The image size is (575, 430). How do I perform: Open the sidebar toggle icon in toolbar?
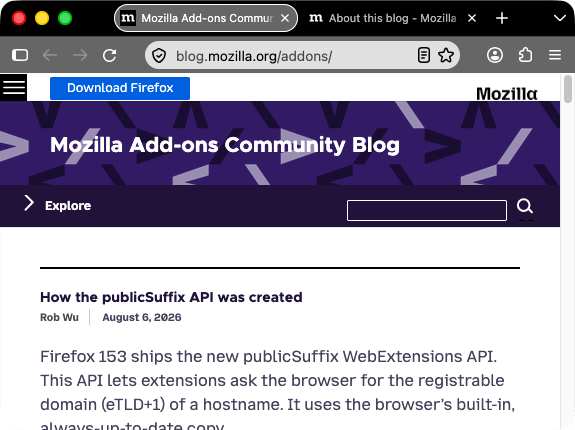coord(20,55)
